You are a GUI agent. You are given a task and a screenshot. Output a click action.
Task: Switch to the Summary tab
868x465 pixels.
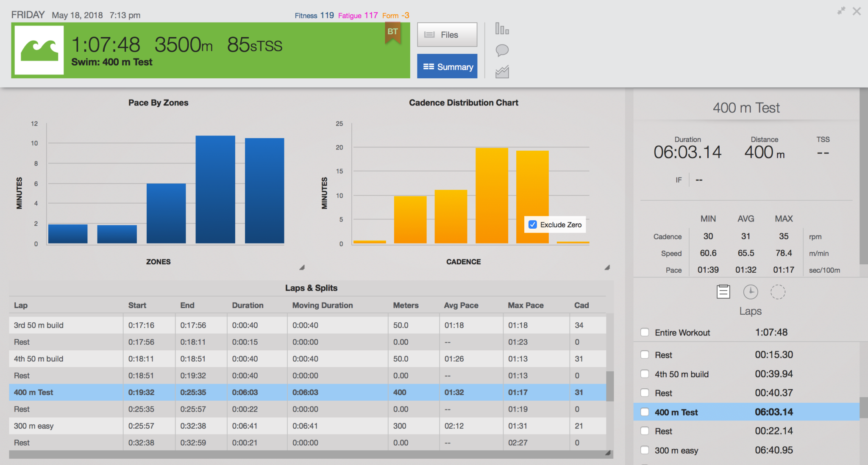(x=447, y=66)
